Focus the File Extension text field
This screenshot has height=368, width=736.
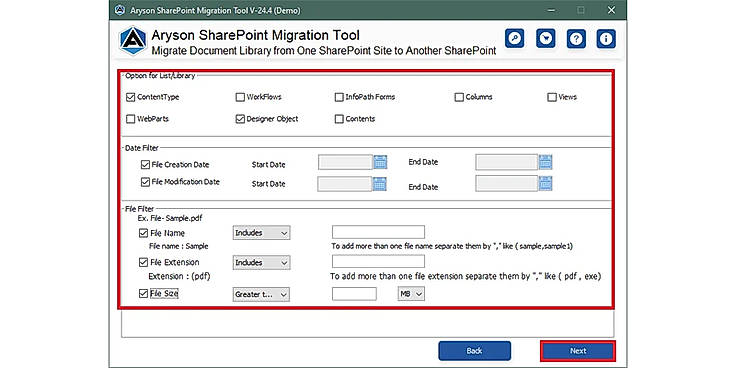[378, 261]
